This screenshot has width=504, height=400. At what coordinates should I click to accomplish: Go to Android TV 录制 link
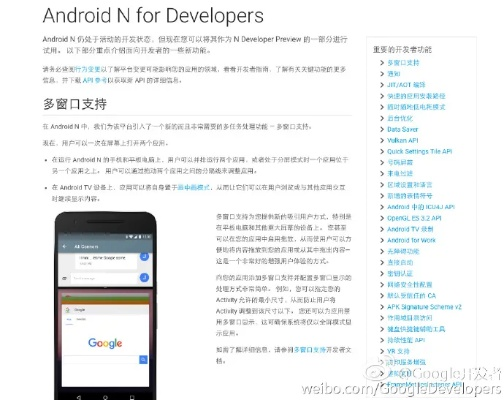(410, 229)
